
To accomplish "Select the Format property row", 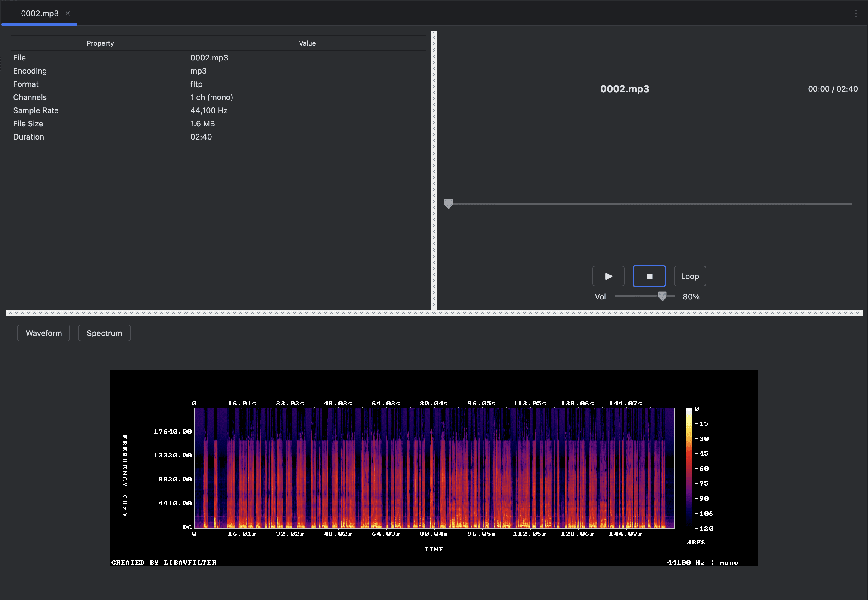I will pyautogui.click(x=218, y=84).
